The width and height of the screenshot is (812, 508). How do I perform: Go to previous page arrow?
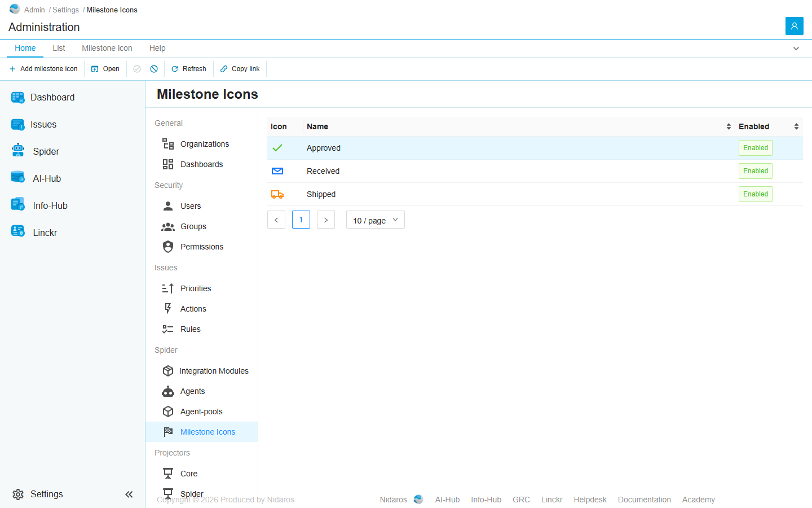click(x=276, y=220)
